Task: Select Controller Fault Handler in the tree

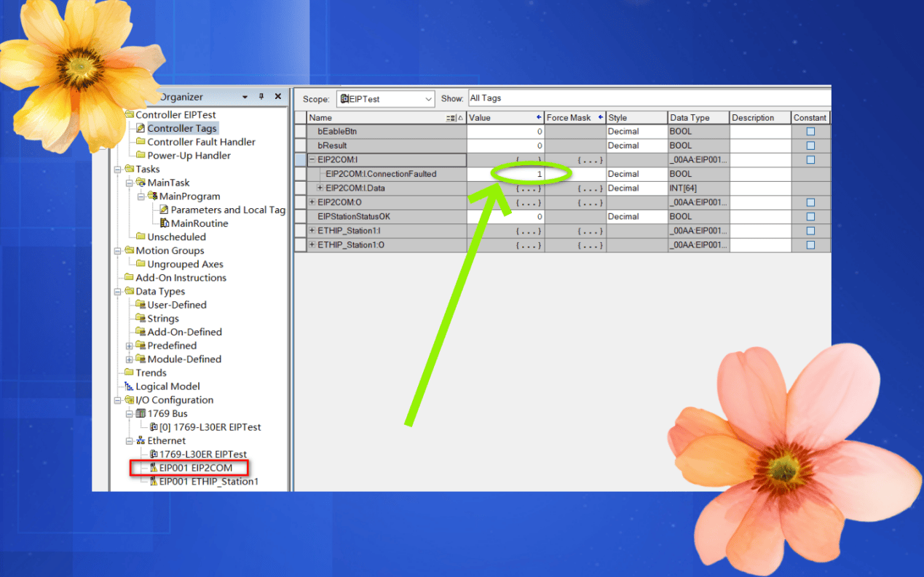Action: [x=201, y=142]
